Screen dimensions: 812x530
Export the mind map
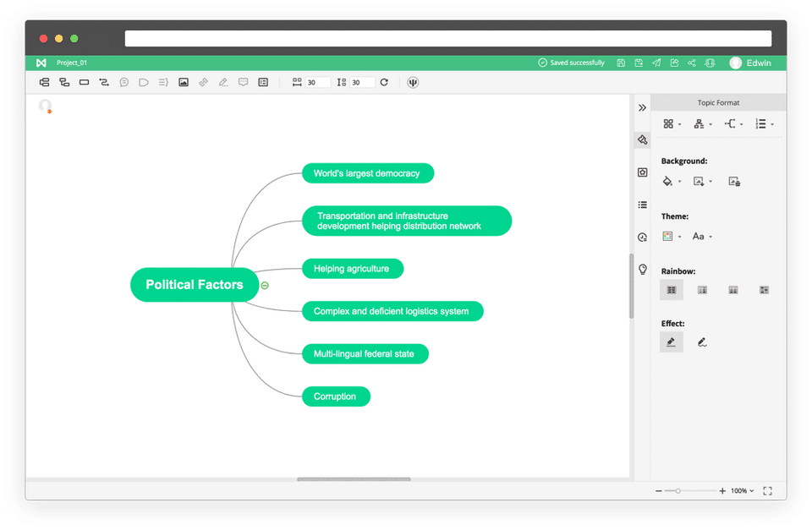pyautogui.click(x=674, y=63)
